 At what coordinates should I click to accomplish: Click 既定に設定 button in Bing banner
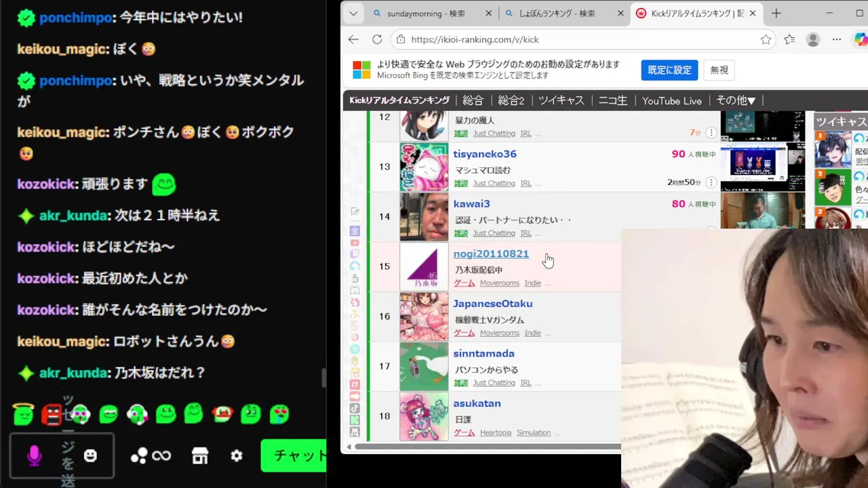tap(669, 70)
